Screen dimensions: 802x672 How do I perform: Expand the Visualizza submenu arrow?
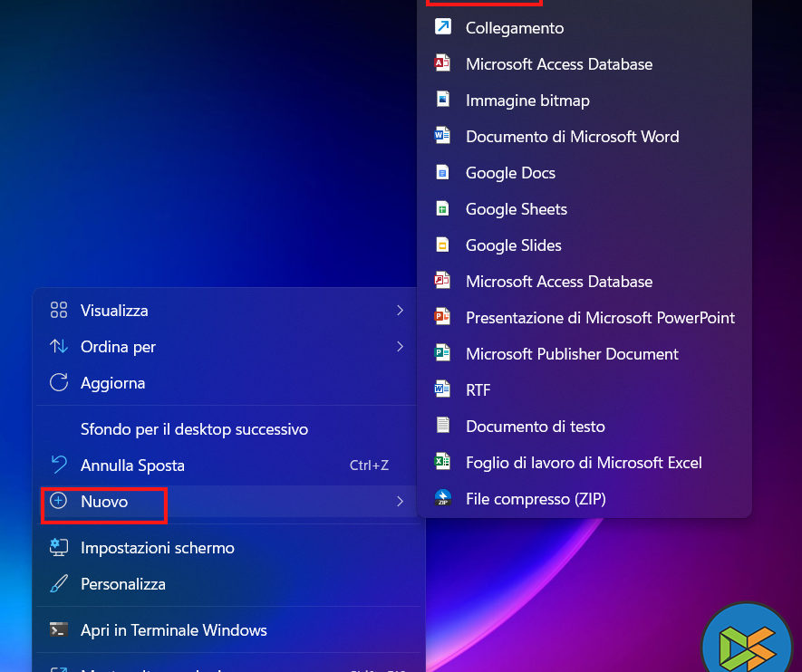pos(400,311)
